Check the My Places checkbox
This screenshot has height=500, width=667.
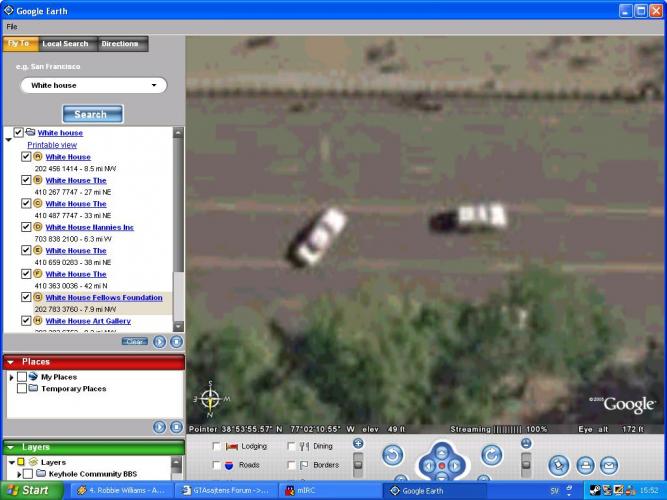[x=22, y=377]
